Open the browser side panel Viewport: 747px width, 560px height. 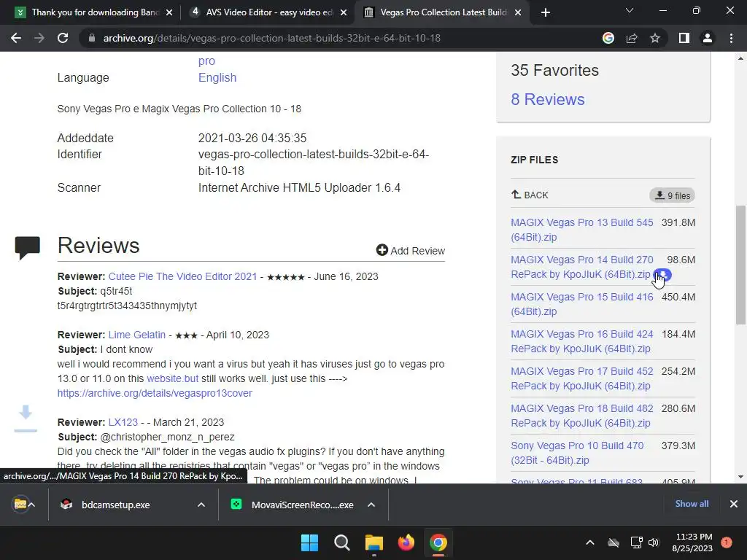(684, 38)
